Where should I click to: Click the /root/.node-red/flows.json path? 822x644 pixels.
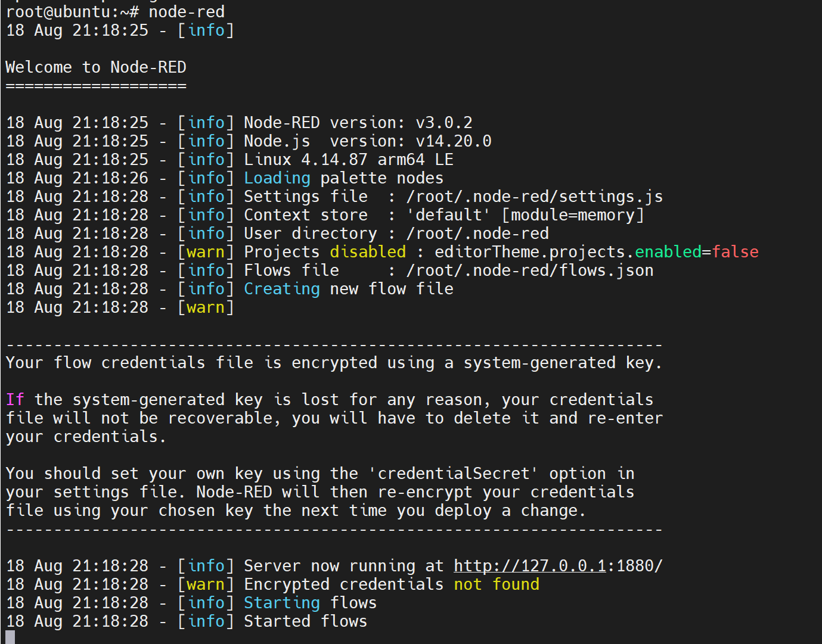(x=530, y=270)
